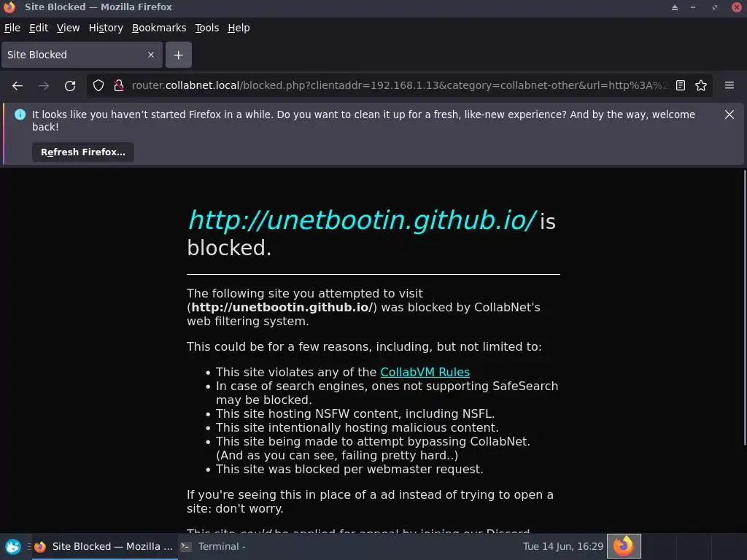Select Site Blocked Mozilla taskbar entry
This screenshot has height=560, width=747.
(x=105, y=547)
